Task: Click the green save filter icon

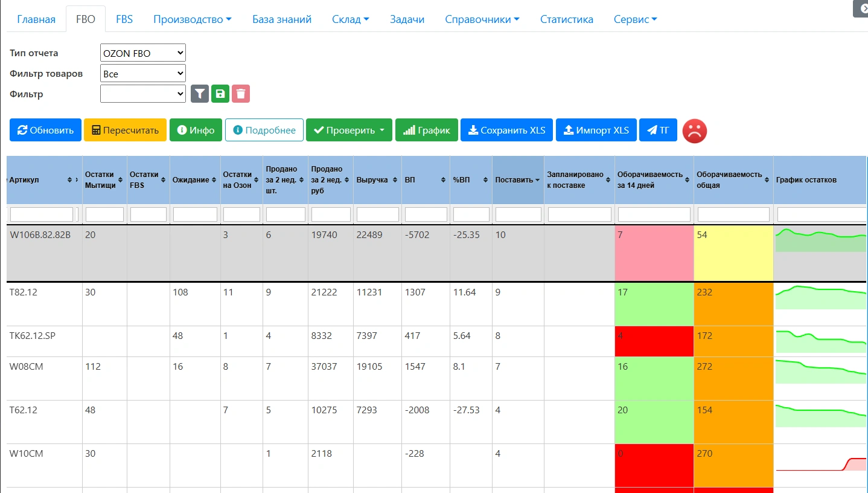Action: 220,94
